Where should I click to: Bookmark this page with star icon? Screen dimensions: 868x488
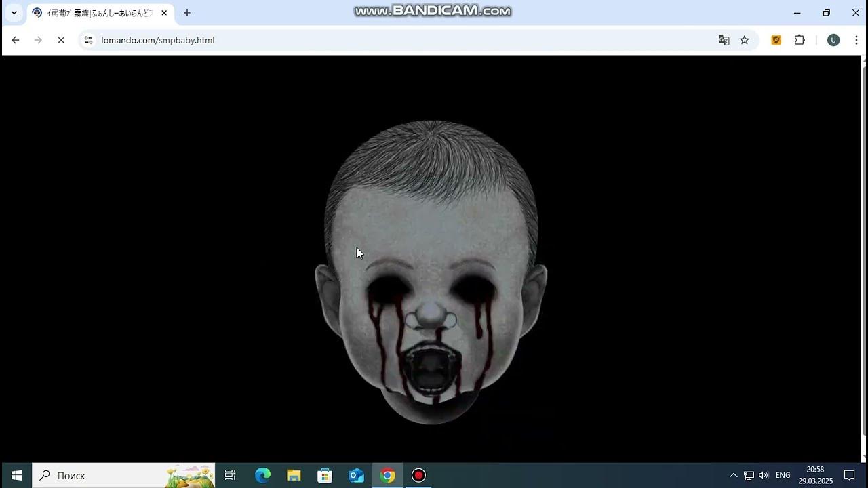(x=745, y=40)
